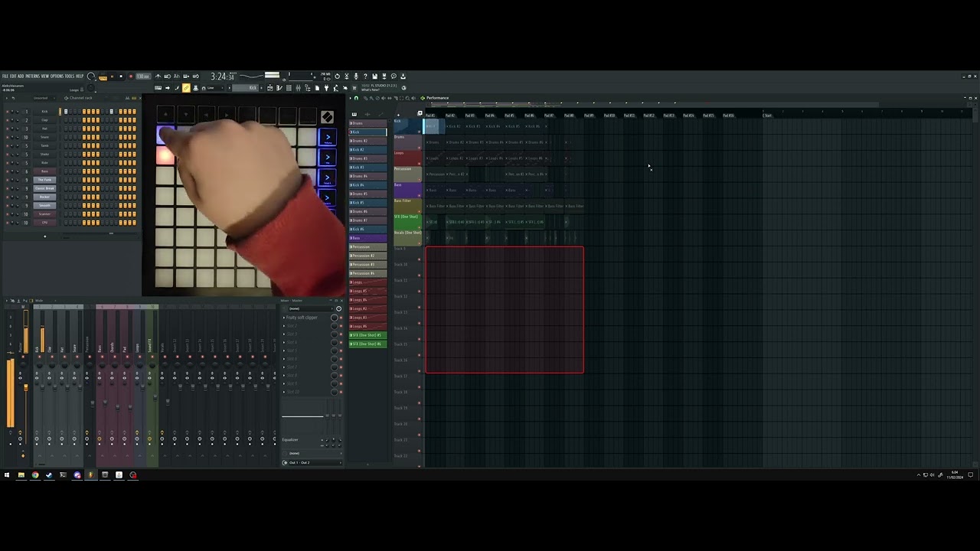Click the Novation logo on the Launchpad view

[x=327, y=117]
